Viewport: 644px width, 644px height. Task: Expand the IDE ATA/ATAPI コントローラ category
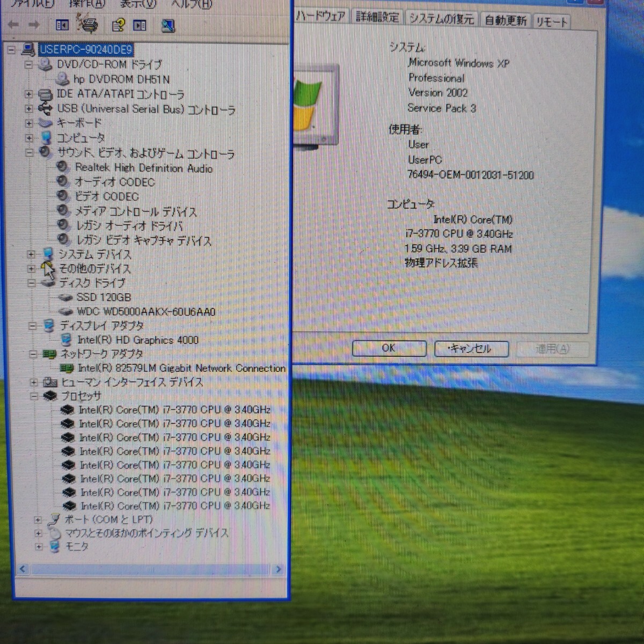tap(29, 94)
